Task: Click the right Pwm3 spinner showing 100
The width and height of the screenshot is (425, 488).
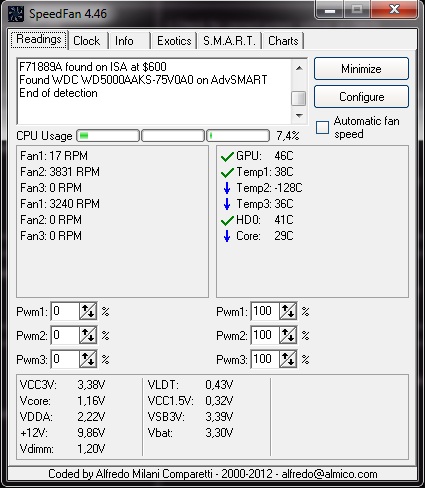Action: coord(288,359)
